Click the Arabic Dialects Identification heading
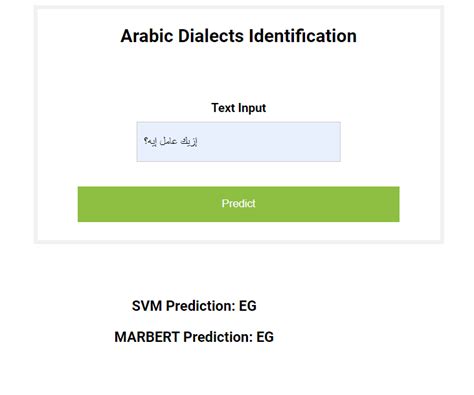474x395 pixels. click(x=238, y=36)
